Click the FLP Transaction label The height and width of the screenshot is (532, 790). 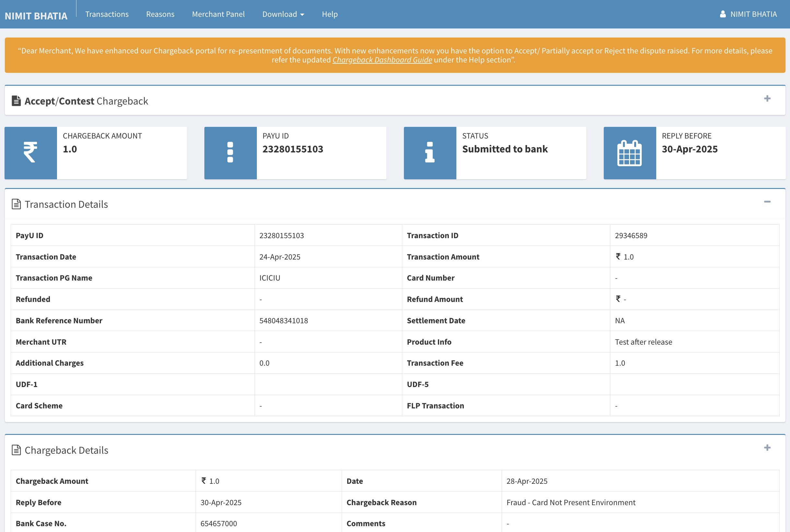click(x=435, y=406)
